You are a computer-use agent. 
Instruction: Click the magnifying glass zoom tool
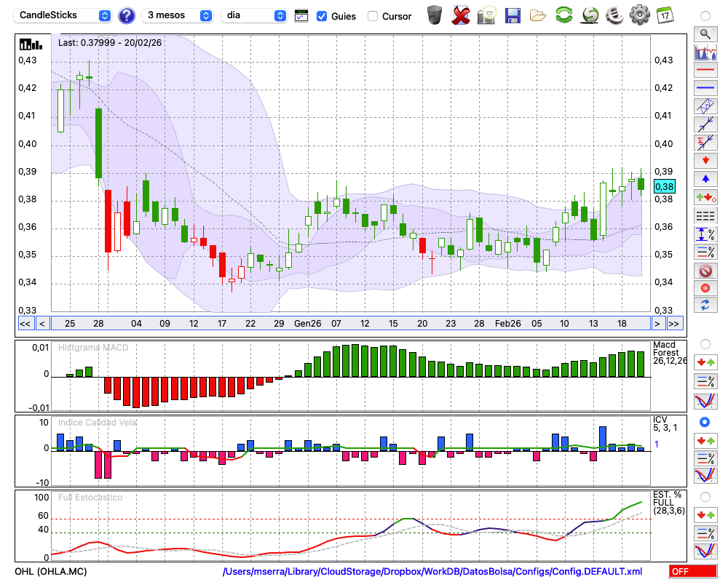click(x=705, y=33)
